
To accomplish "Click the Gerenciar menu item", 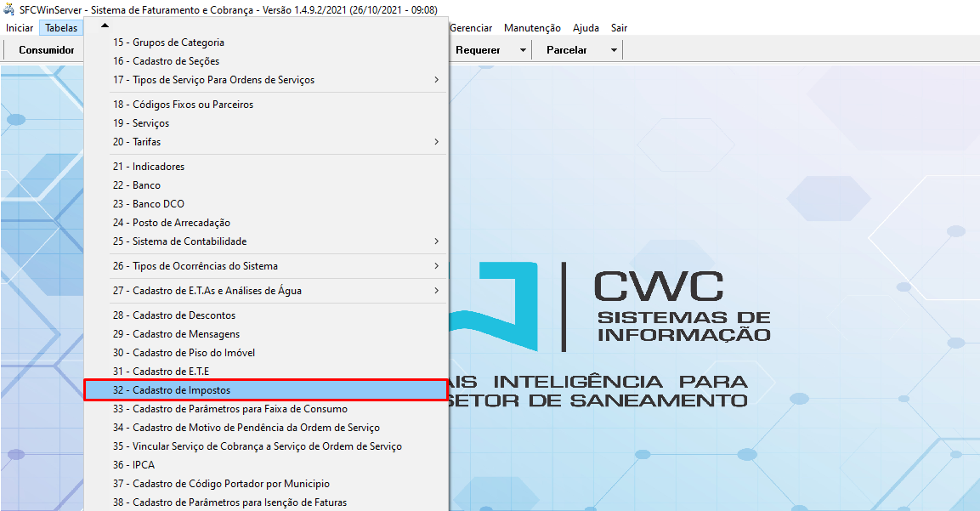I will click(x=471, y=28).
